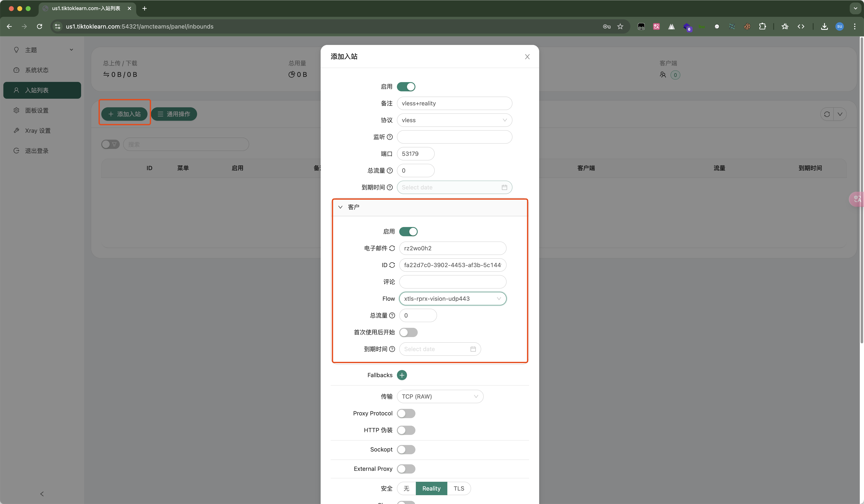Open the 协议 vless dropdown
Screen dimensions: 864x504
pos(454,120)
